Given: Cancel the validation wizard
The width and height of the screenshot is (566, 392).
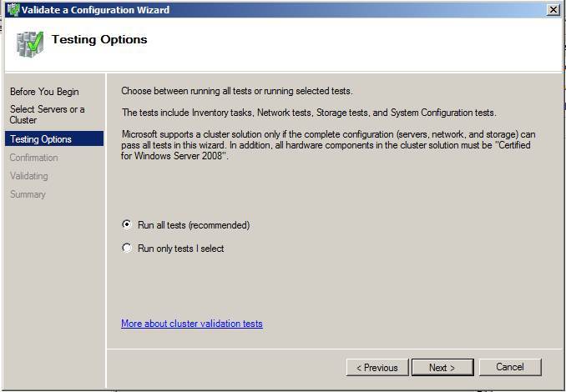Looking at the screenshot, I should tap(510, 367).
